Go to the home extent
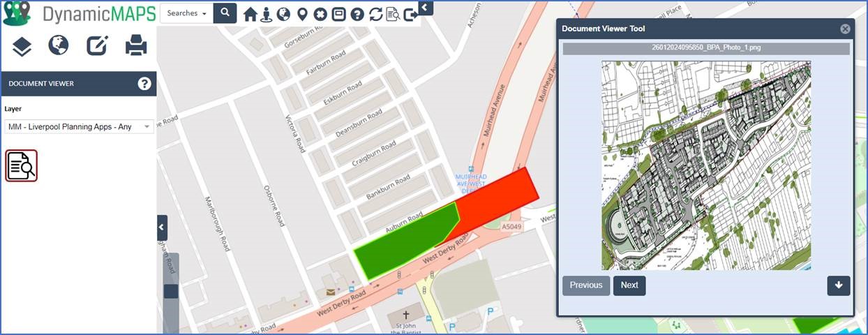The height and width of the screenshot is (335, 868). tap(250, 14)
